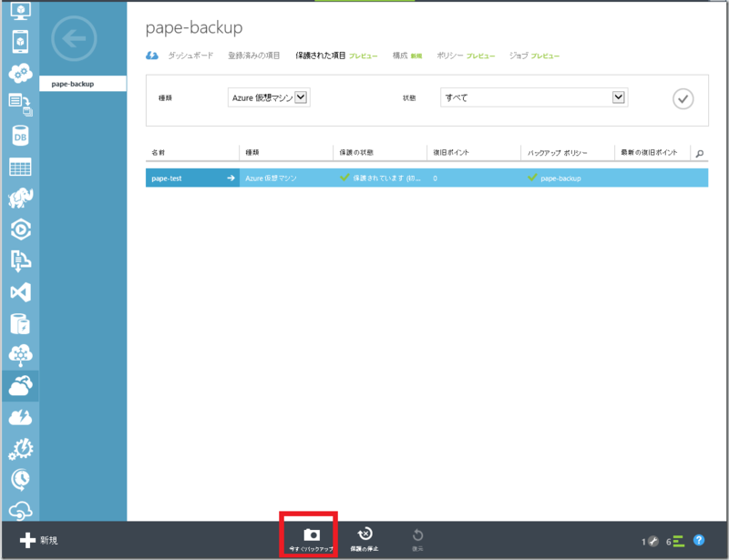
Task: Go back with the circled arrow
Action: 74,38
